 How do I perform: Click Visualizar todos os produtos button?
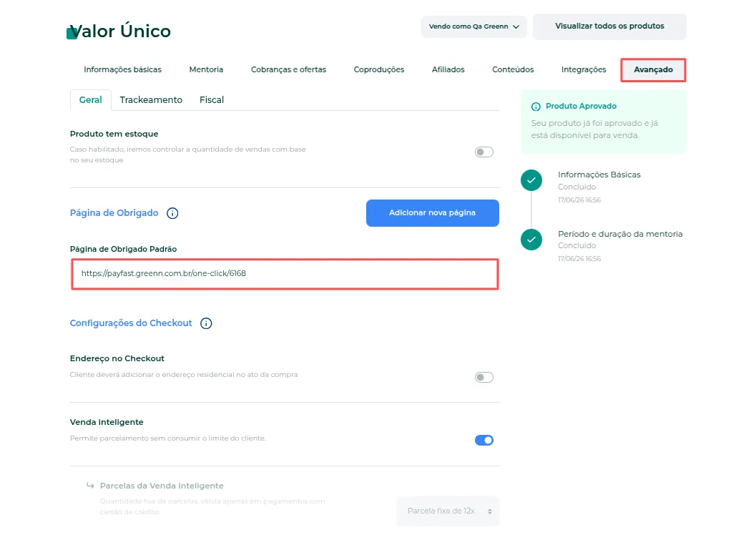609,26
